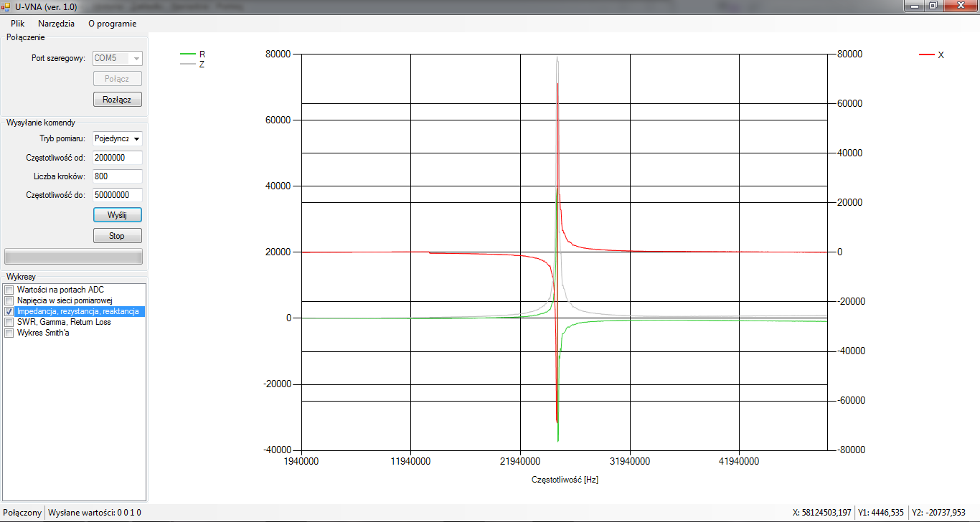
Task: Check the Napięcia w sieci pomiarowej box
Action: 9,300
